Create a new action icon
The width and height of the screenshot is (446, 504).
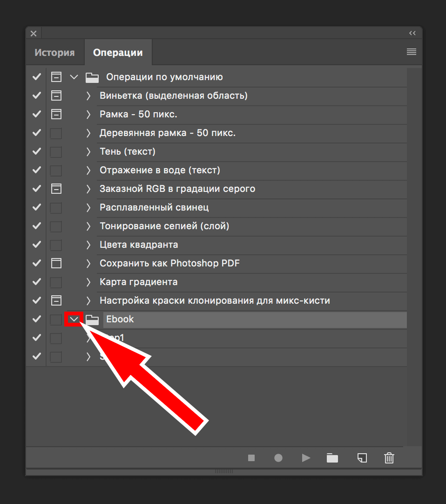point(362,458)
